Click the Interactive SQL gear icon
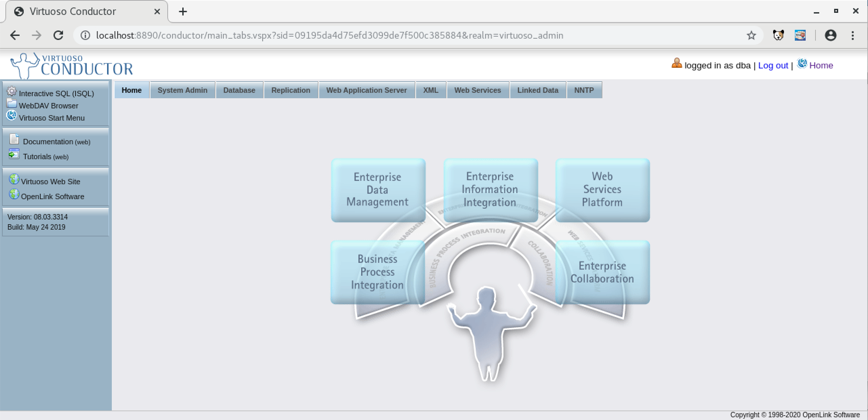This screenshot has height=420, width=868. (12, 91)
